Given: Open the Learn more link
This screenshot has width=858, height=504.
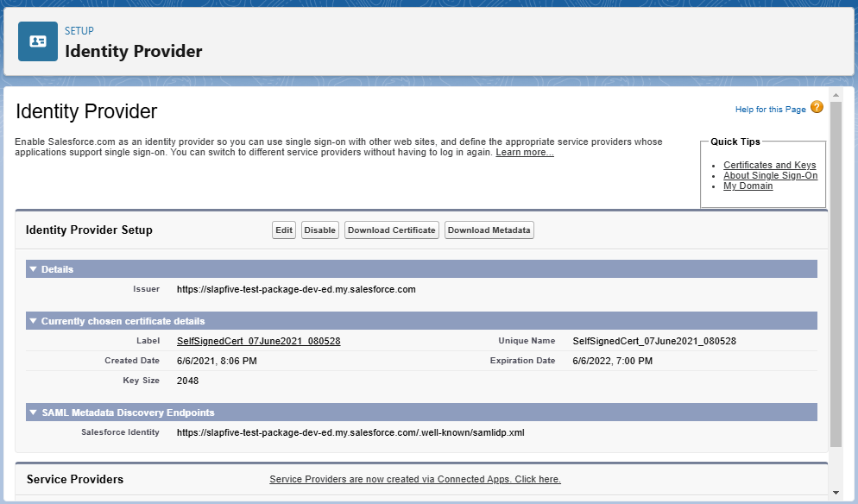Looking at the screenshot, I should [x=524, y=153].
